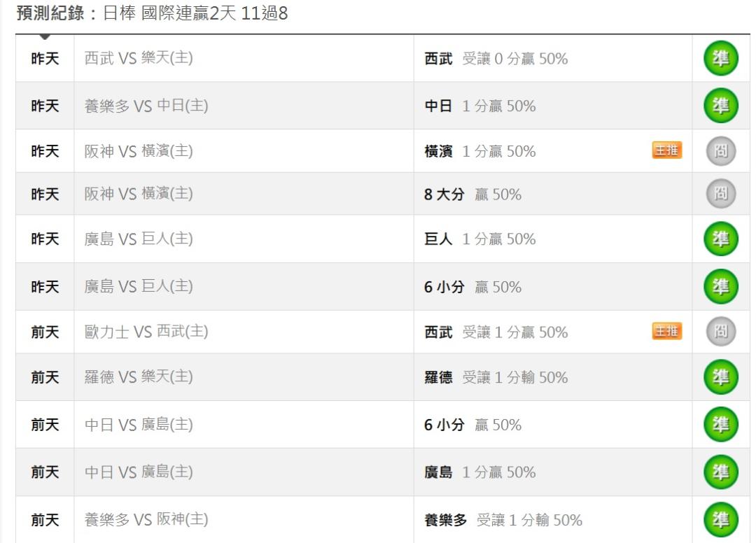Click green 準 icon for 昨天 6 小分 row
Image resolution: width=756 pixels, height=543 pixels.
click(x=721, y=286)
